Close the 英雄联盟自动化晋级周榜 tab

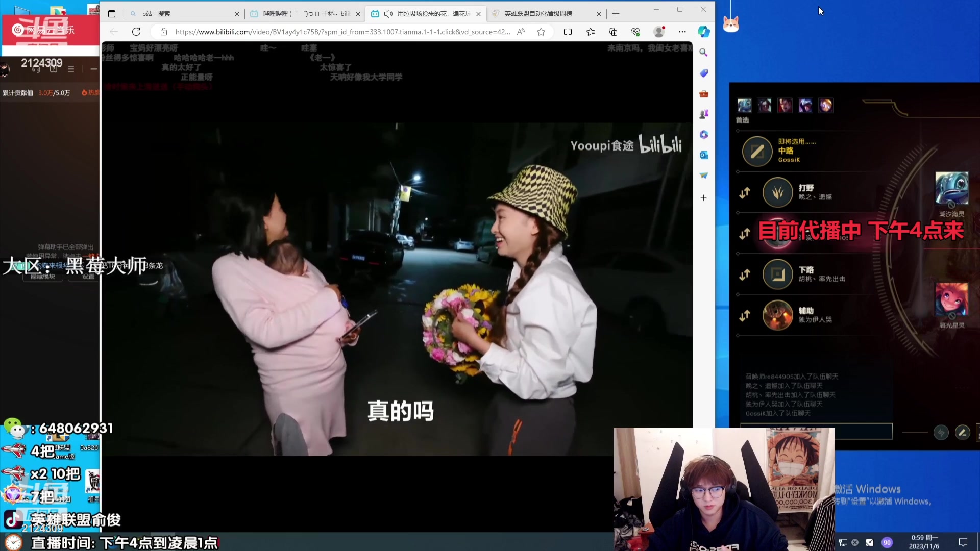[599, 14]
